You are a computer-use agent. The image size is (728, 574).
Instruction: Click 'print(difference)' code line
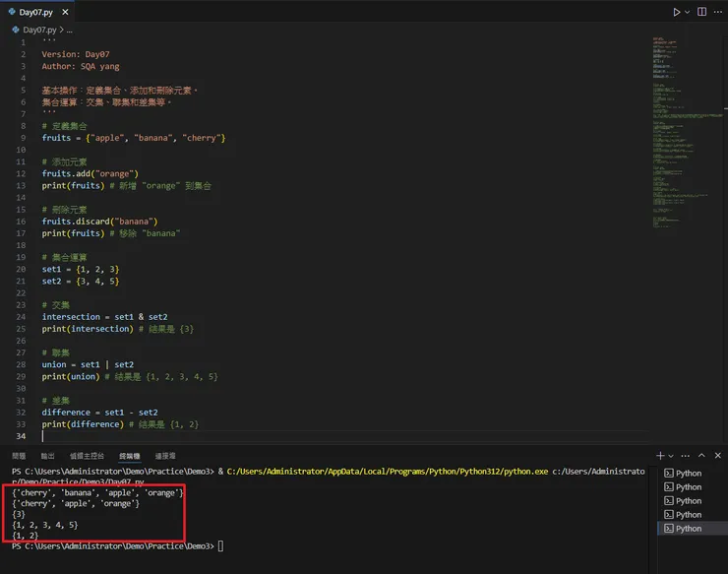(83, 424)
